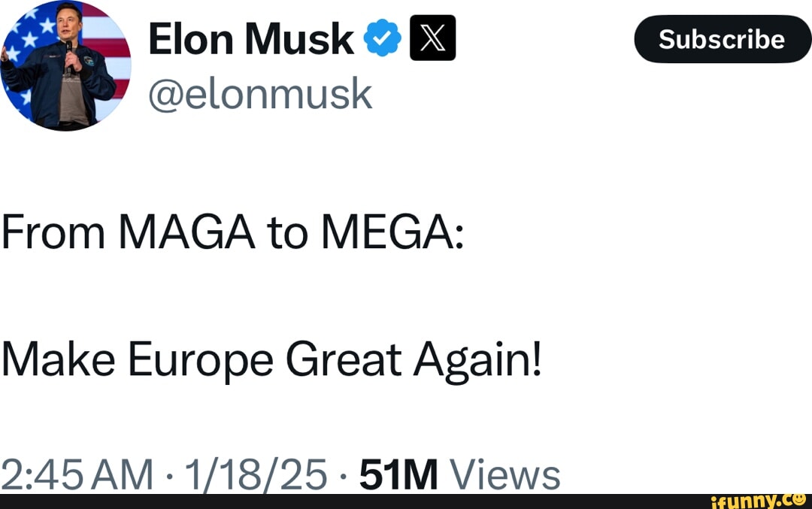Viewport: 812px width, 509px height.
Task: Click Make Europe Great Again text line
Action: pos(271,359)
